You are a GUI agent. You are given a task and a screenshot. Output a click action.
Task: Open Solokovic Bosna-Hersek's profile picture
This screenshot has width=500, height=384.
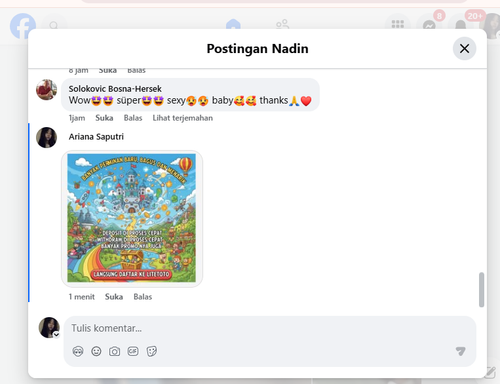46,90
